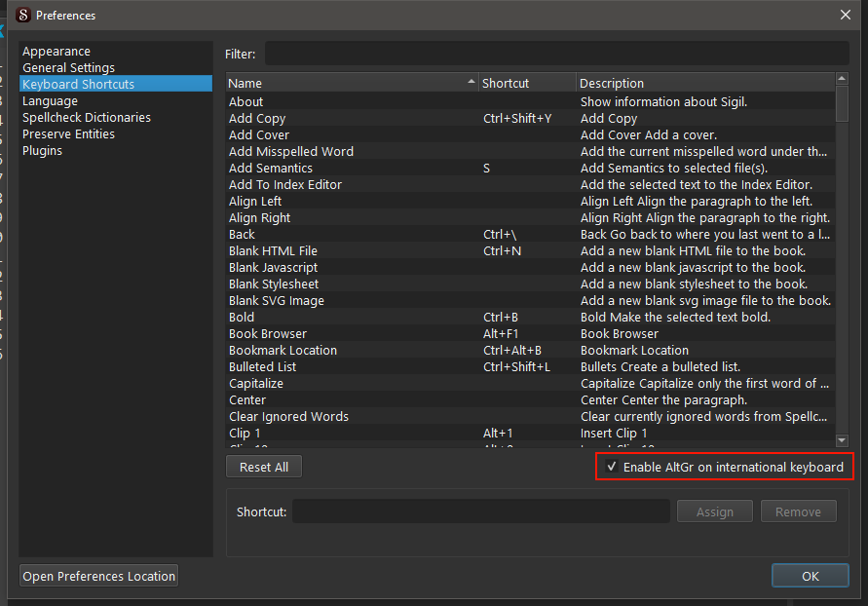
Task: Click 'Insert Clip 1' description cell
Action: coord(705,434)
